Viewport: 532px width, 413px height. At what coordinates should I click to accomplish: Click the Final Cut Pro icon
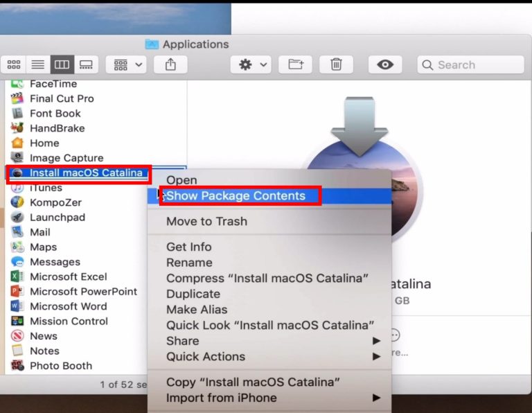point(17,98)
